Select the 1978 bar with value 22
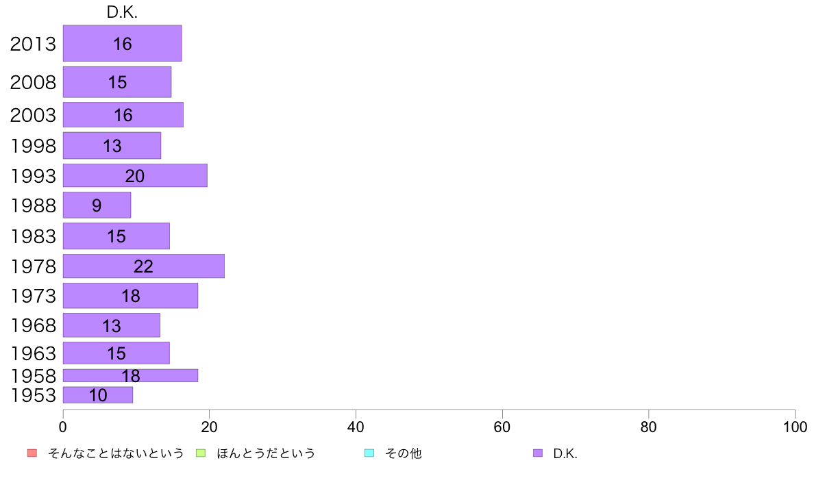 point(144,266)
